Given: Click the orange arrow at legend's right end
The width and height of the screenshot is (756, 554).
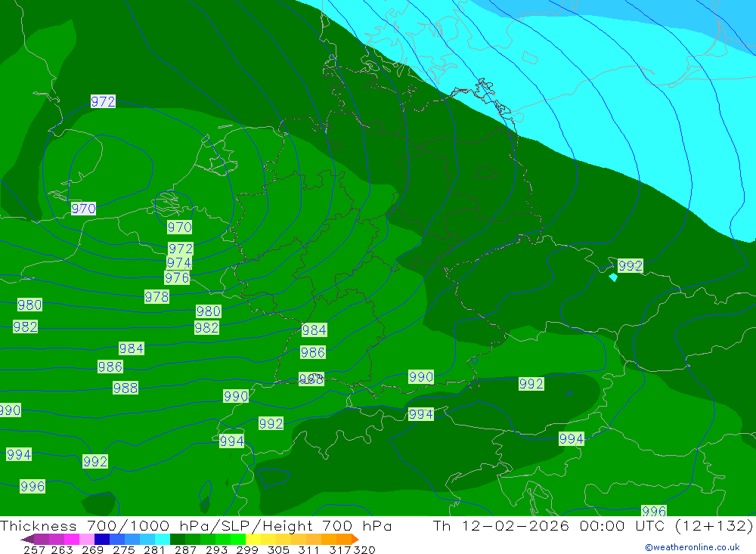Looking at the screenshot, I should point(355,539).
